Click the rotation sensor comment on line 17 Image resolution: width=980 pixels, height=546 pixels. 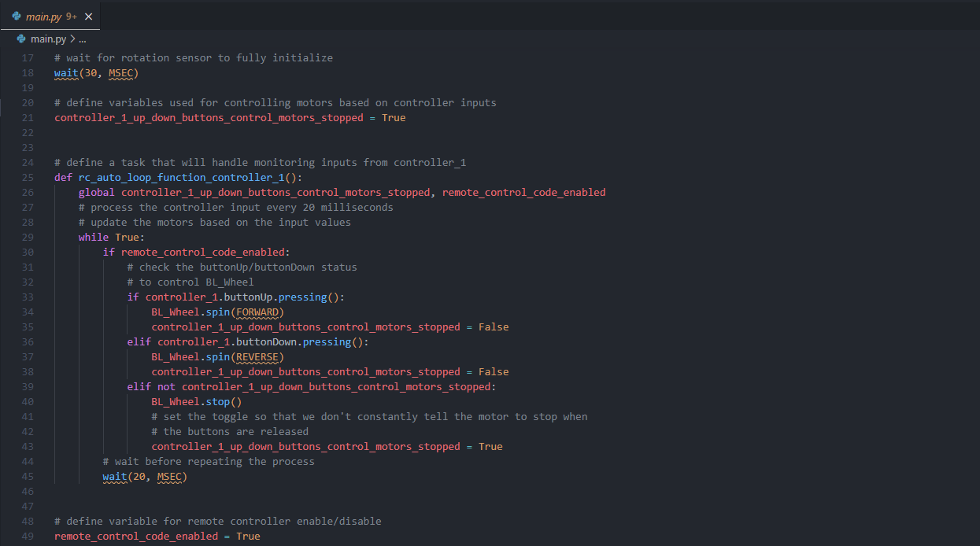[194, 58]
